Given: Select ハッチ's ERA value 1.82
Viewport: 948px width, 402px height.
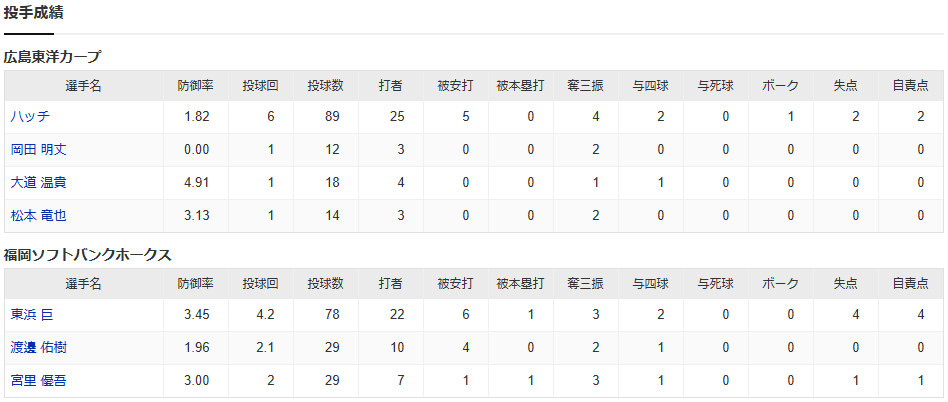Looking at the screenshot, I should [x=197, y=117].
